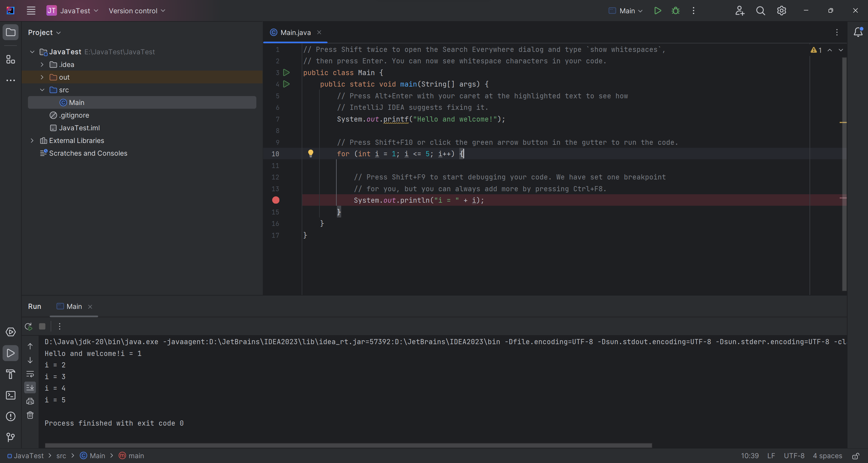Print the console output
Viewport: 868px width, 463px height.
[x=30, y=401]
